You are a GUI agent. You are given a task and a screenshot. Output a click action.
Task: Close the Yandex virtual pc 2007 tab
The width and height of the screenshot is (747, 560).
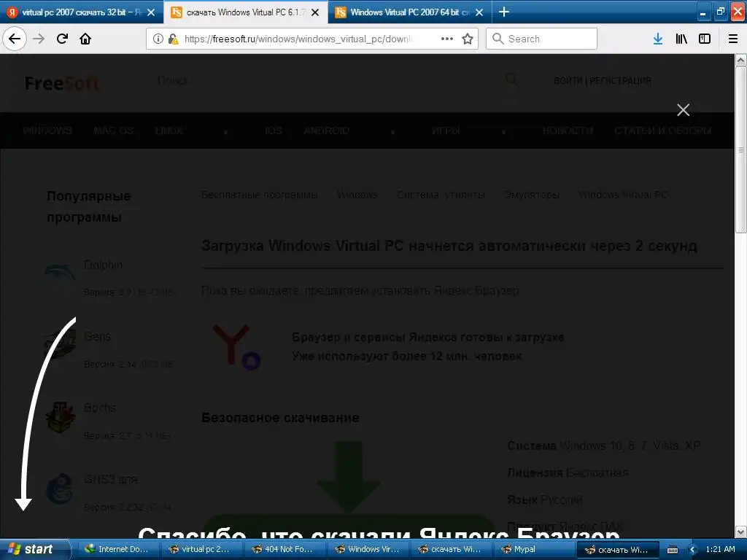[151, 12]
